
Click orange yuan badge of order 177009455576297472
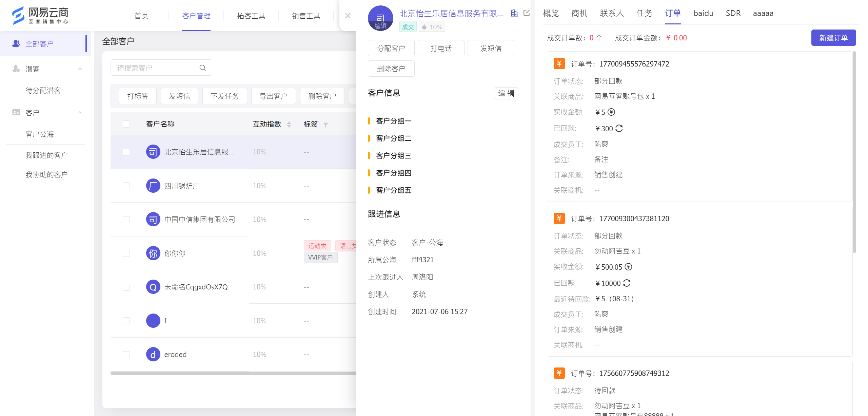[x=559, y=63]
